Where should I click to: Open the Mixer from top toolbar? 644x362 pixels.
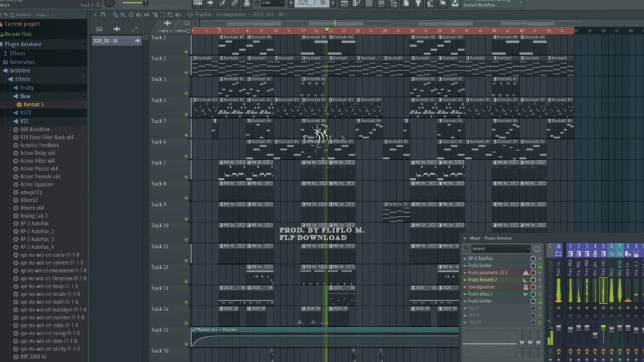(x=381, y=3)
